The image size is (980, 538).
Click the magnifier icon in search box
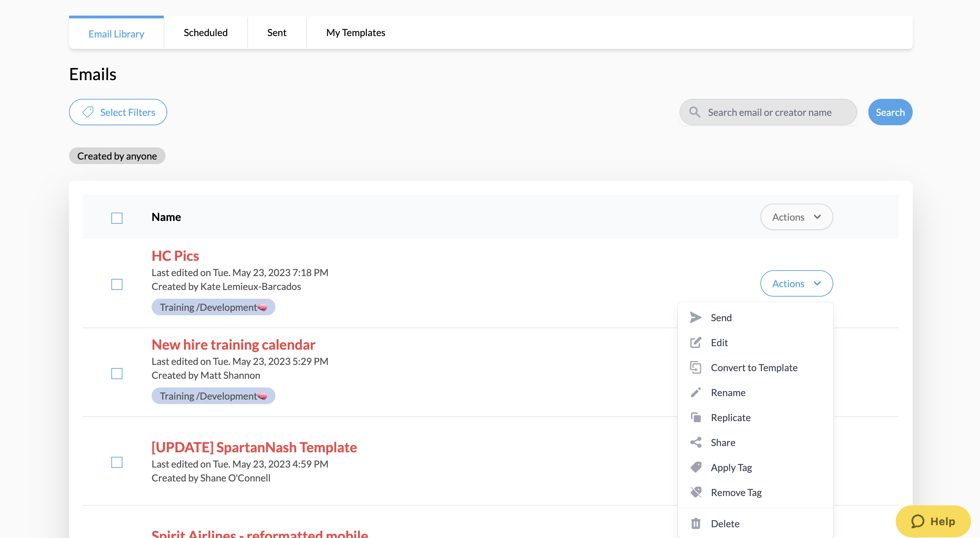(694, 112)
